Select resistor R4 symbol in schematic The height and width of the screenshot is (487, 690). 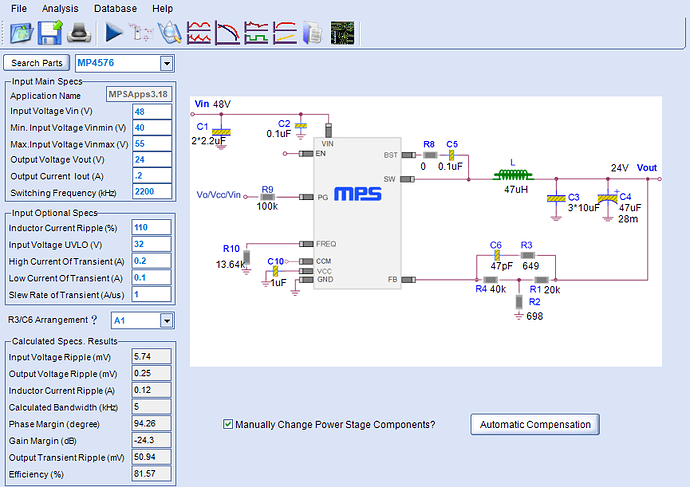tap(490, 280)
